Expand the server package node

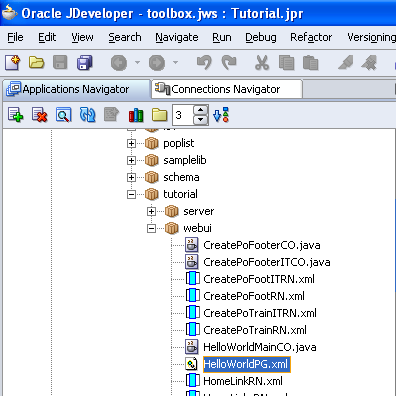[151, 212]
